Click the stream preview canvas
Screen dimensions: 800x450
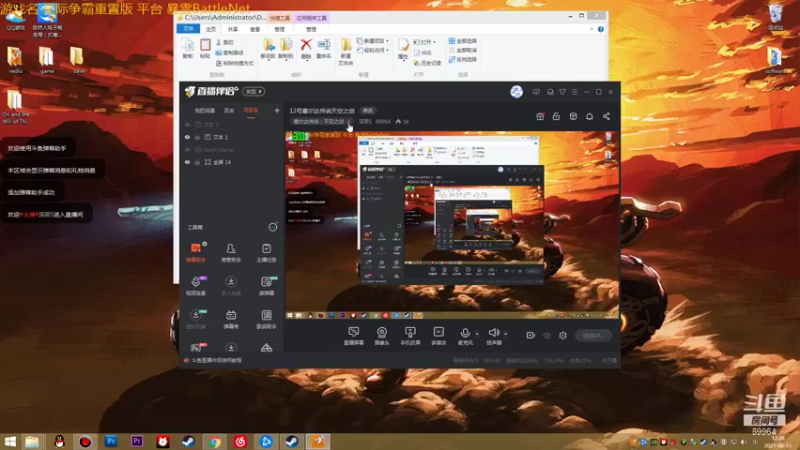point(452,225)
